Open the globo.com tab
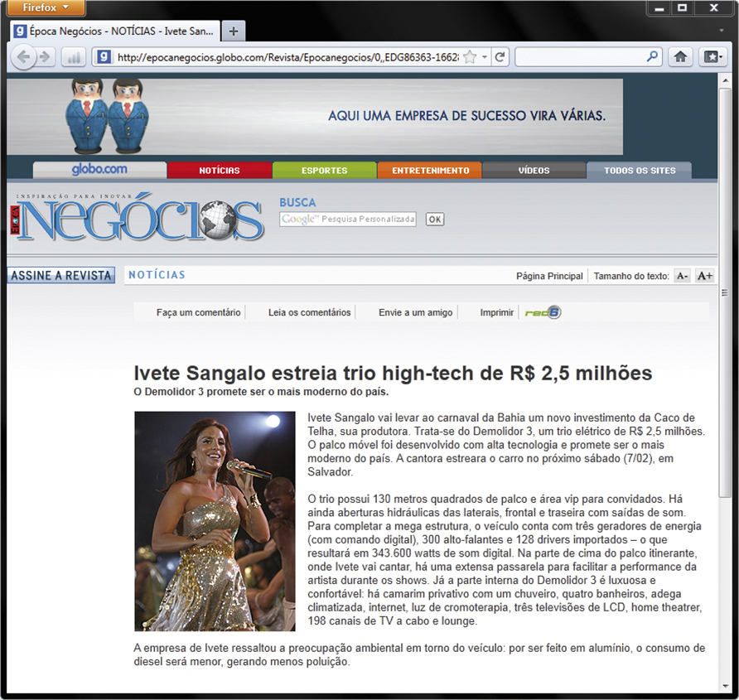 [x=99, y=170]
